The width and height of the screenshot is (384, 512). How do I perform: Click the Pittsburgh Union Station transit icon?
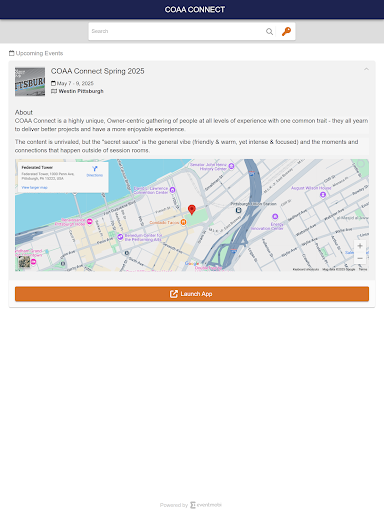[238, 210]
